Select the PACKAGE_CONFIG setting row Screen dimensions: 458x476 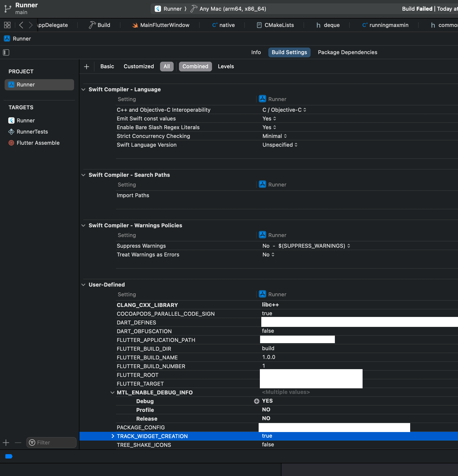pyautogui.click(x=287, y=427)
